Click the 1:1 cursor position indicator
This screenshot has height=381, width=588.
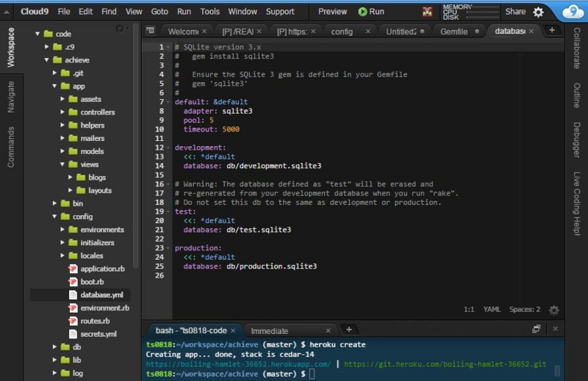pyautogui.click(x=469, y=310)
